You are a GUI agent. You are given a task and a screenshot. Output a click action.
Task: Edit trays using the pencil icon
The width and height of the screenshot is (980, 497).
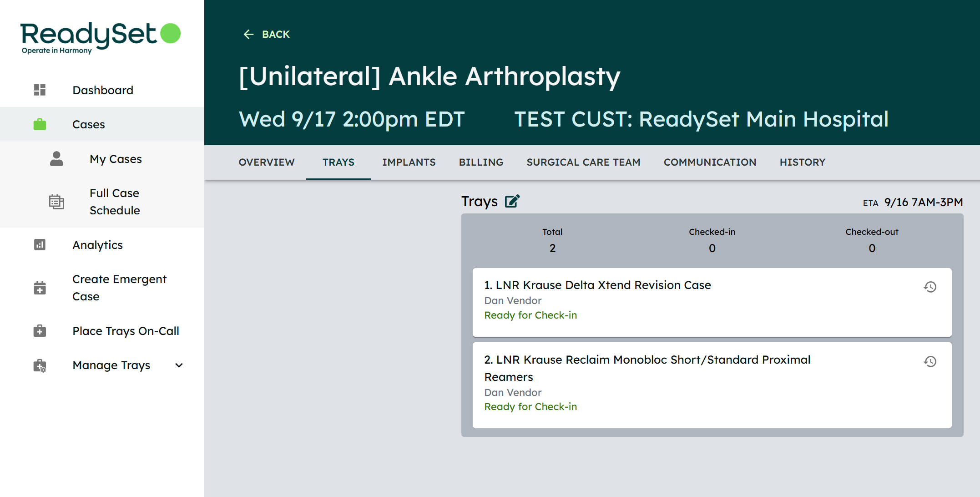(512, 201)
